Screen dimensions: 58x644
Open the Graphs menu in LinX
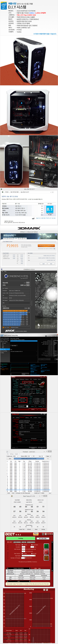(x=16, y=454)
